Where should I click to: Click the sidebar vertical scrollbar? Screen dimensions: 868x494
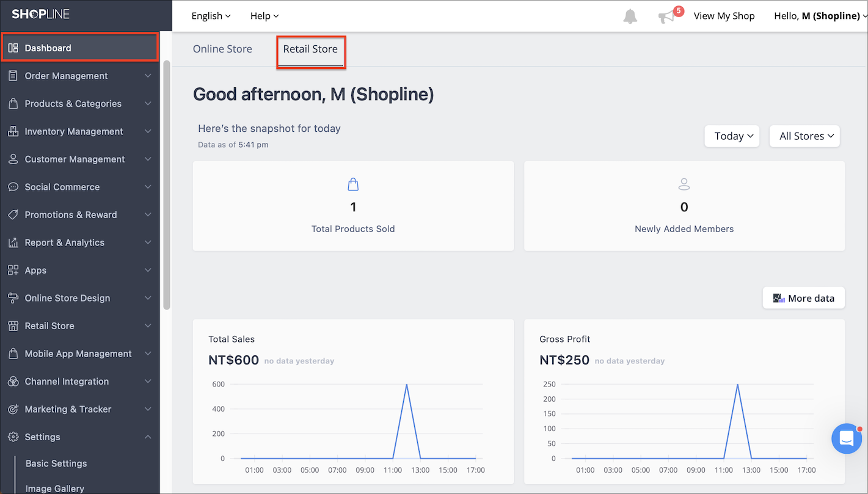click(x=167, y=184)
